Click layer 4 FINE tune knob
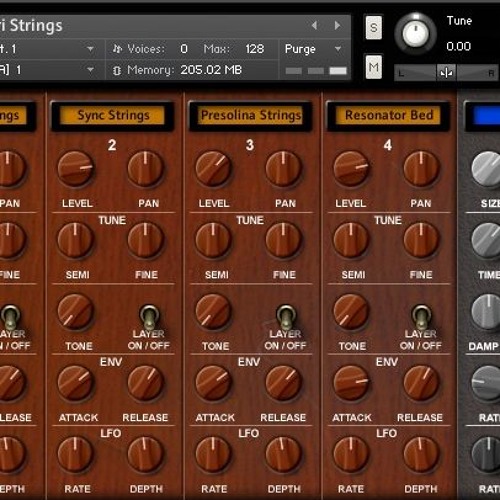 point(421,240)
